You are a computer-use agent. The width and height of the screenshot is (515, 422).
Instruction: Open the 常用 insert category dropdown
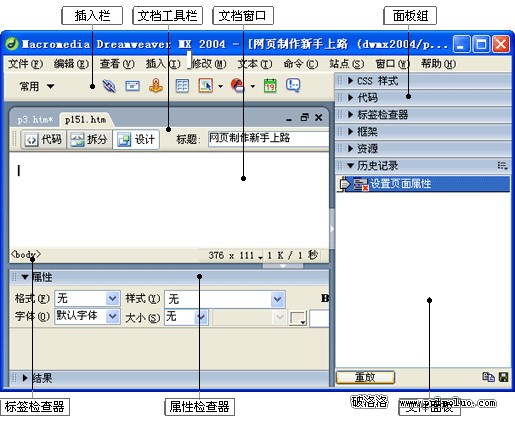[36, 86]
